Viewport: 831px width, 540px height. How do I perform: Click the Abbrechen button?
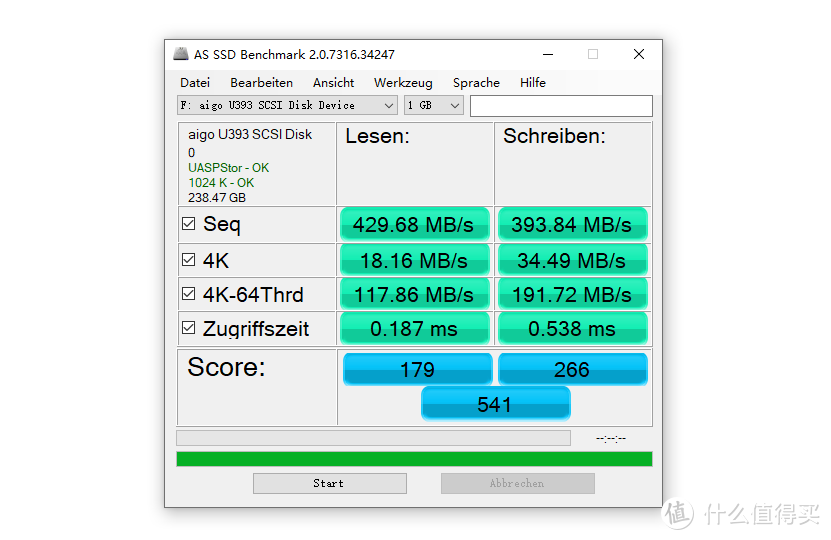517,484
